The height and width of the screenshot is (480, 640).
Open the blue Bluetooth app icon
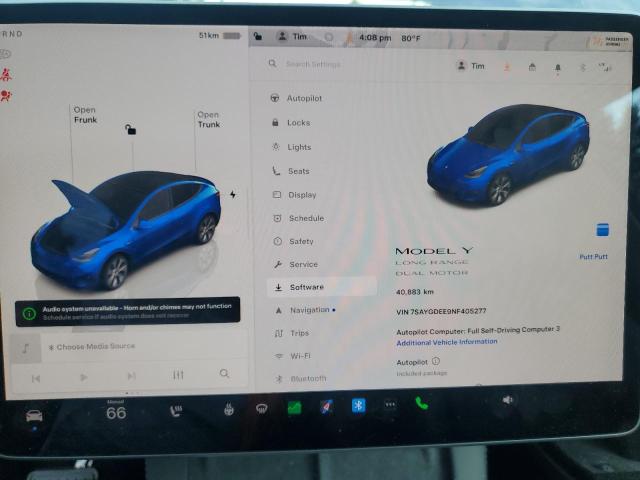[358, 405]
